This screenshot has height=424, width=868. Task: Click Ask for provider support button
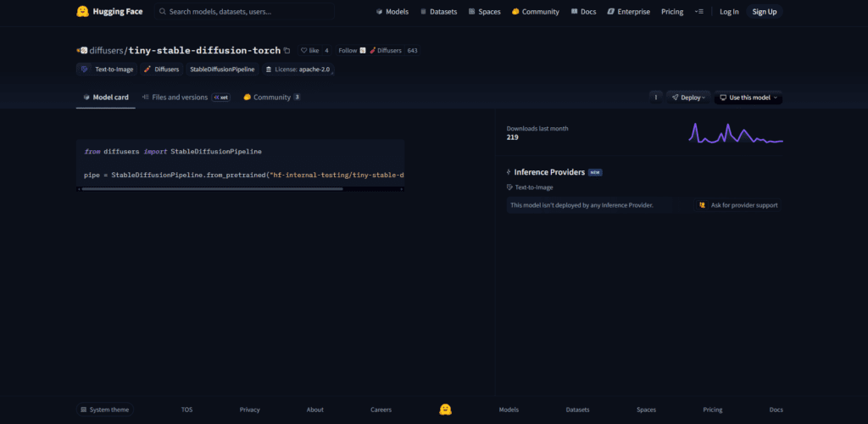pyautogui.click(x=738, y=205)
